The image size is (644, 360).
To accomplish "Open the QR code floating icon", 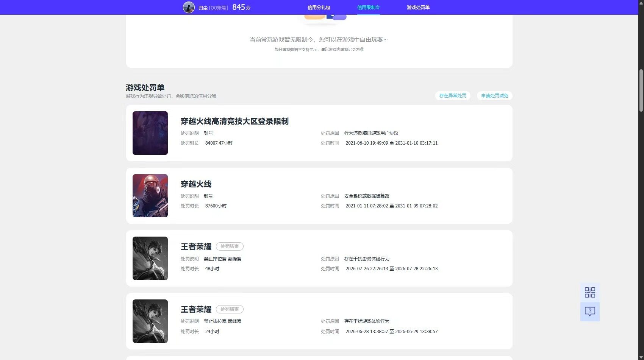I will click(590, 292).
